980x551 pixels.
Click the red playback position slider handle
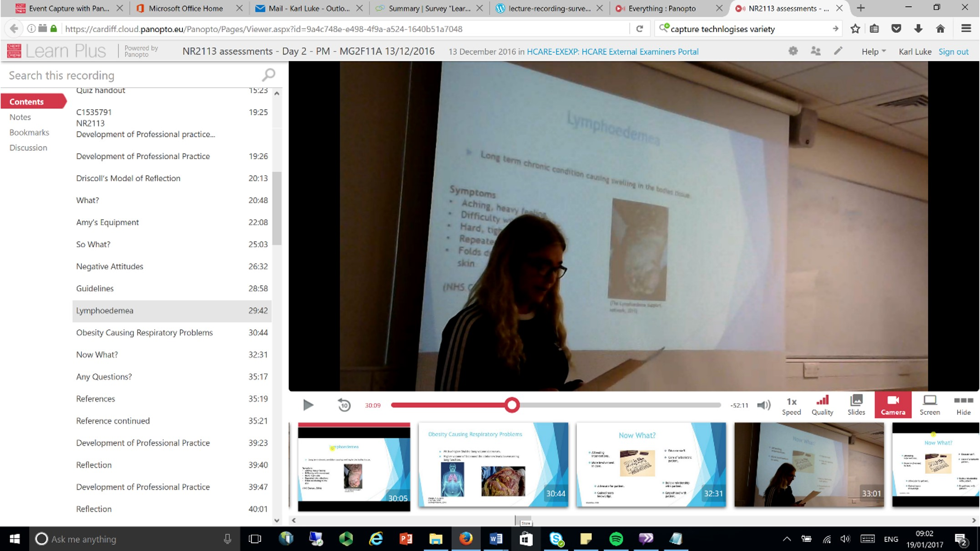point(512,405)
